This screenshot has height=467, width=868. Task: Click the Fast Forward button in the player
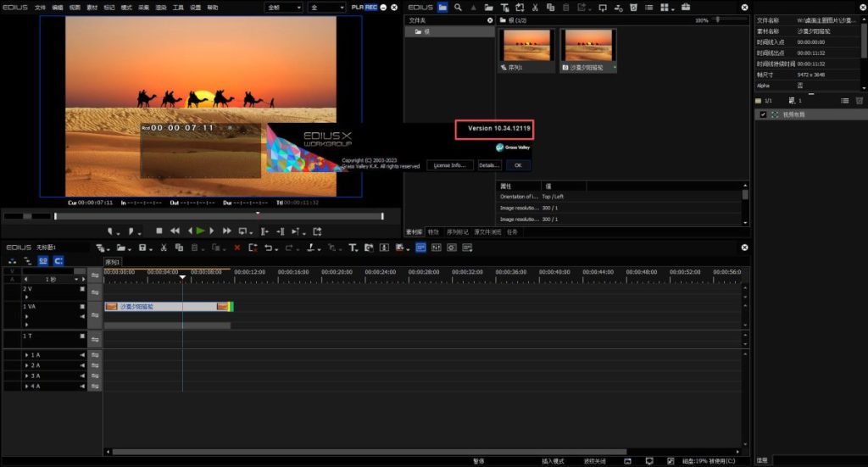pyautogui.click(x=227, y=231)
